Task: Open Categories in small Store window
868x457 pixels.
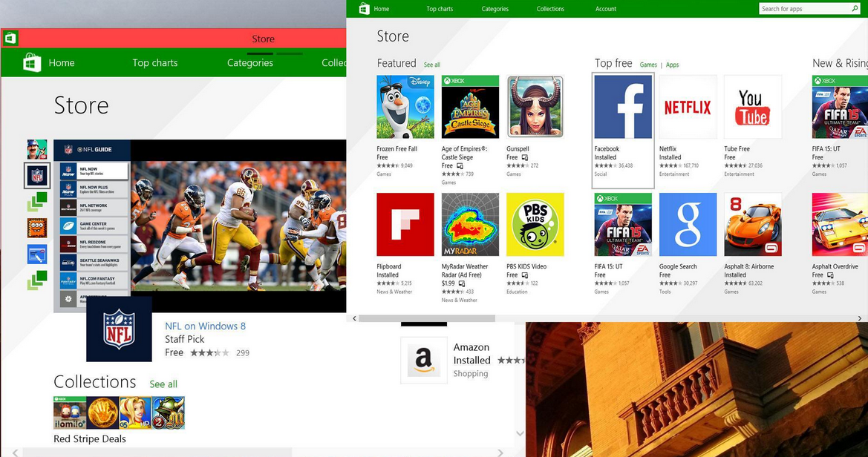Action: coord(495,9)
